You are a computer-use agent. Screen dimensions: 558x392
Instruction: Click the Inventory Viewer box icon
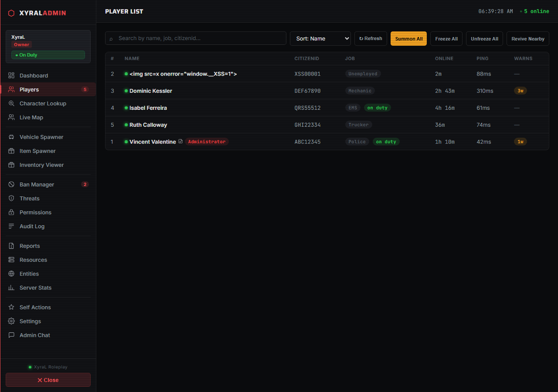11,165
